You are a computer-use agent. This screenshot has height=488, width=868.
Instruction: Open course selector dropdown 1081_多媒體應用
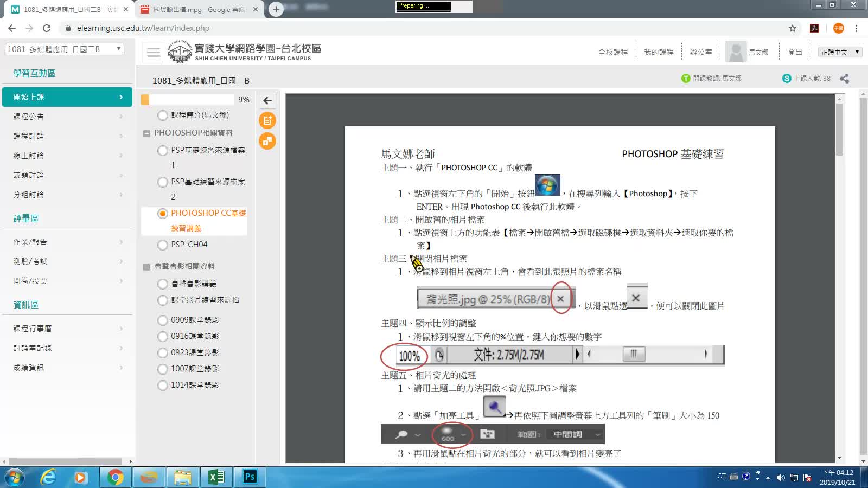65,49
